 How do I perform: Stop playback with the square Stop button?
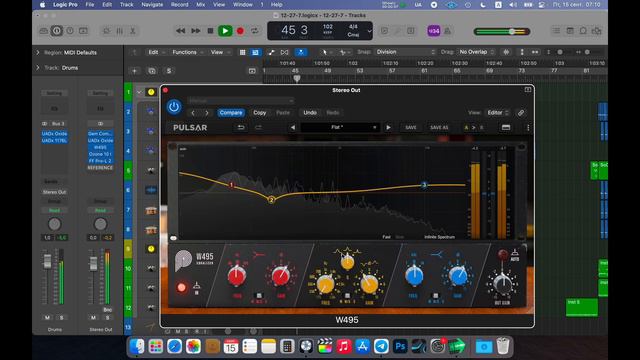210,31
